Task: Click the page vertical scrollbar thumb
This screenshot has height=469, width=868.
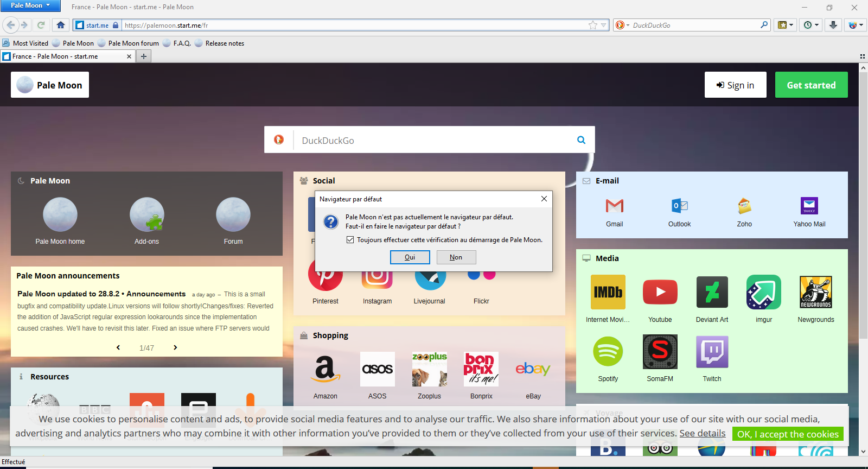Action: click(x=863, y=206)
